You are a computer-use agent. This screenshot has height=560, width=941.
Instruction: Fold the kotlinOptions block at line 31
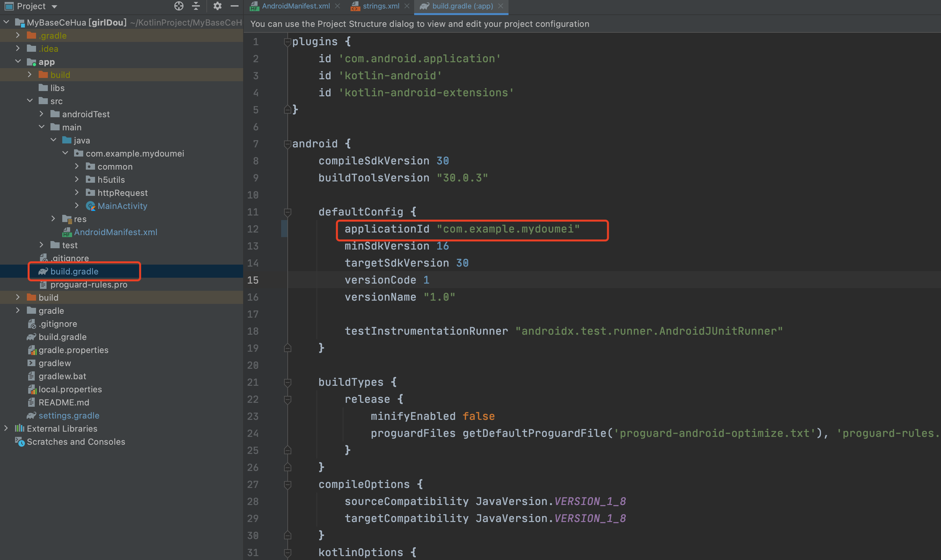[x=287, y=552]
